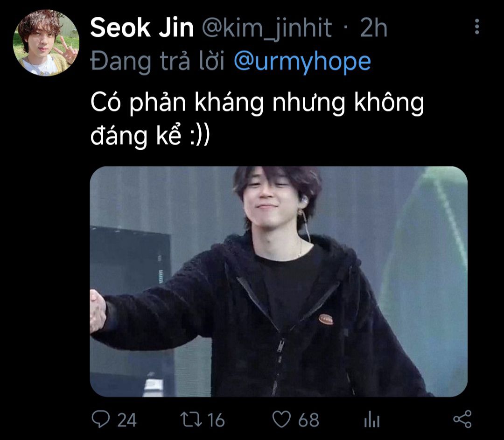The width and height of the screenshot is (504, 440).
Task: Visit the @urmyhope mention link
Action: [302, 61]
